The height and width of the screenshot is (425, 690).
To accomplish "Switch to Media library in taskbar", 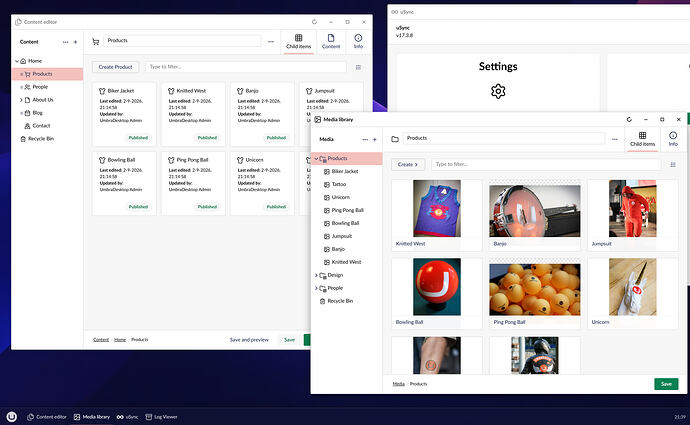I will (92, 417).
